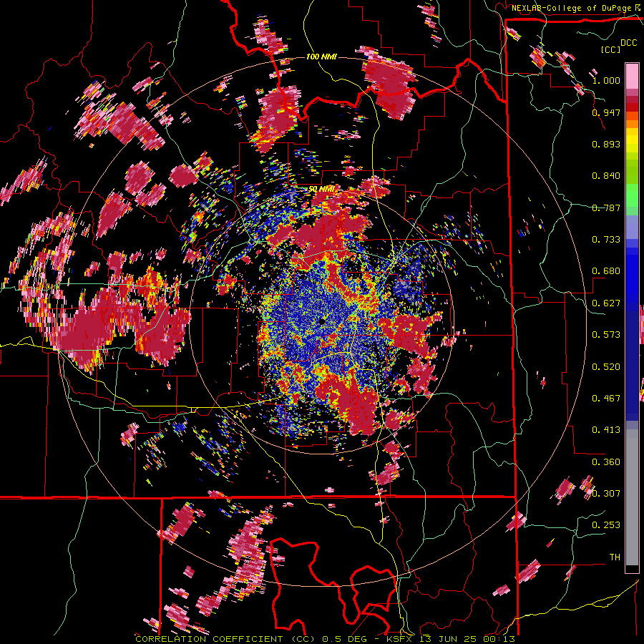Click the 0.947 scale value
The height and width of the screenshot is (644, 644).
(x=606, y=112)
